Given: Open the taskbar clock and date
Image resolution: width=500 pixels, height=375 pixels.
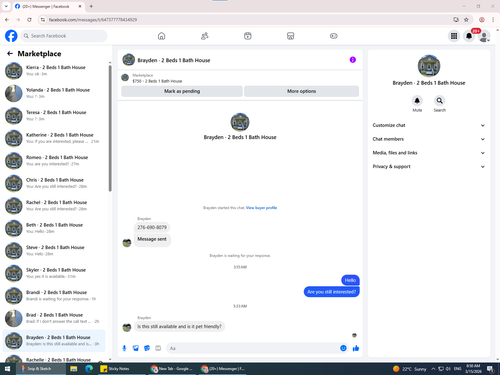Looking at the screenshot, I should (473, 369).
